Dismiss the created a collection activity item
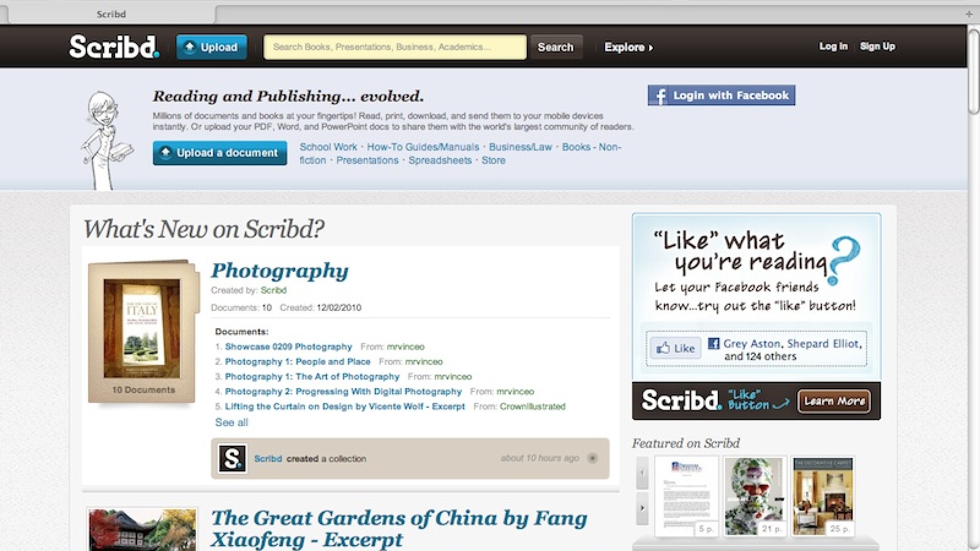The image size is (980, 551). (x=592, y=458)
